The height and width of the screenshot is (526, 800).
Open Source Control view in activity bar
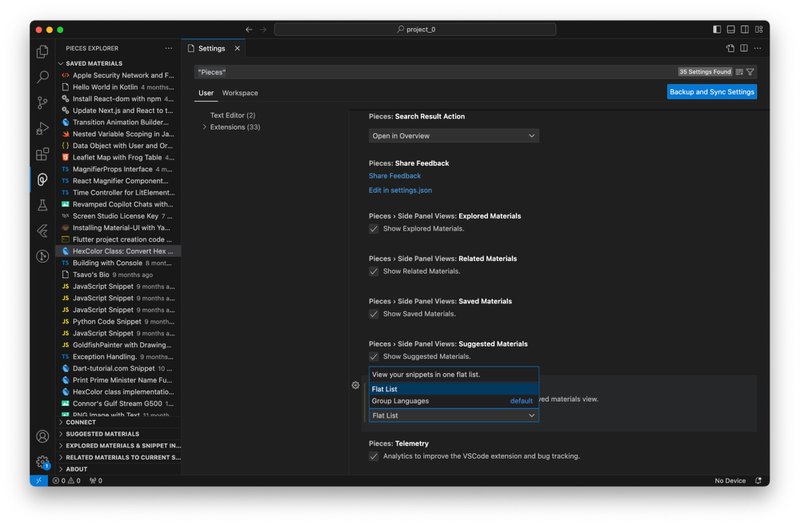[42, 103]
